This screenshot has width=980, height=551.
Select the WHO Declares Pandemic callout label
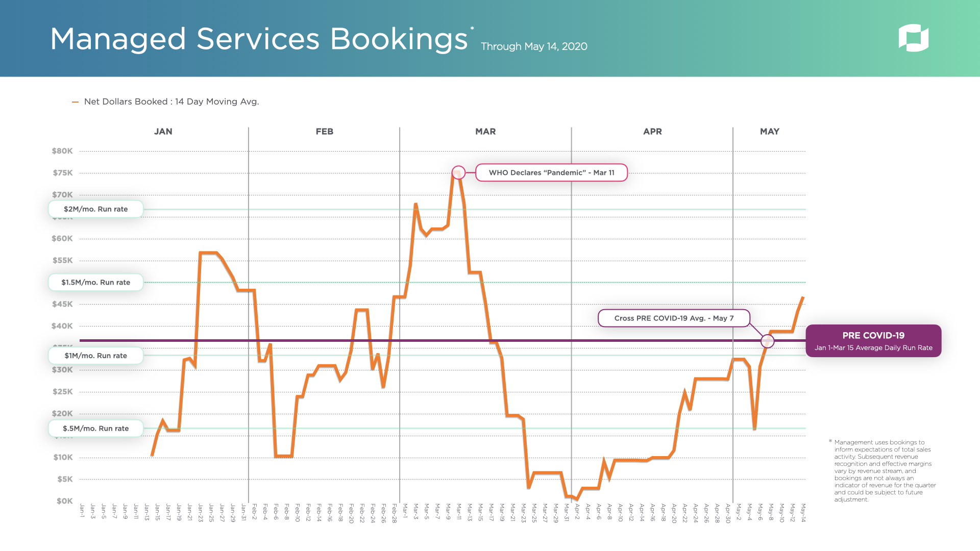pos(551,172)
